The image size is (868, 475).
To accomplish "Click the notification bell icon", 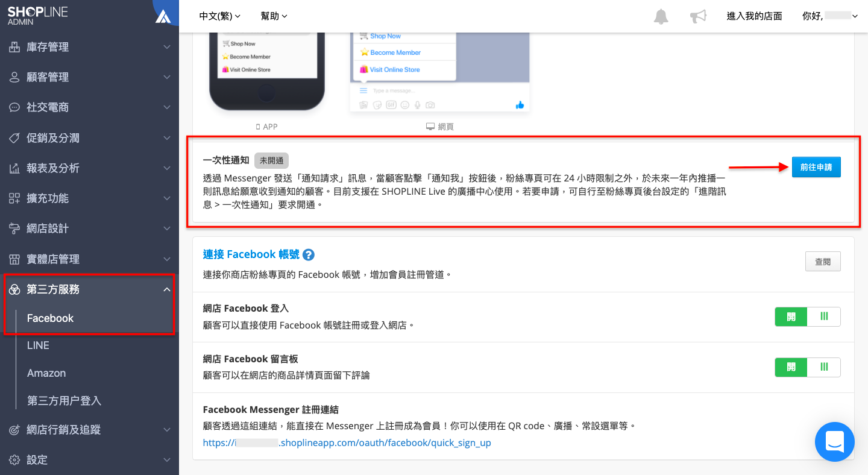I will pos(661,16).
